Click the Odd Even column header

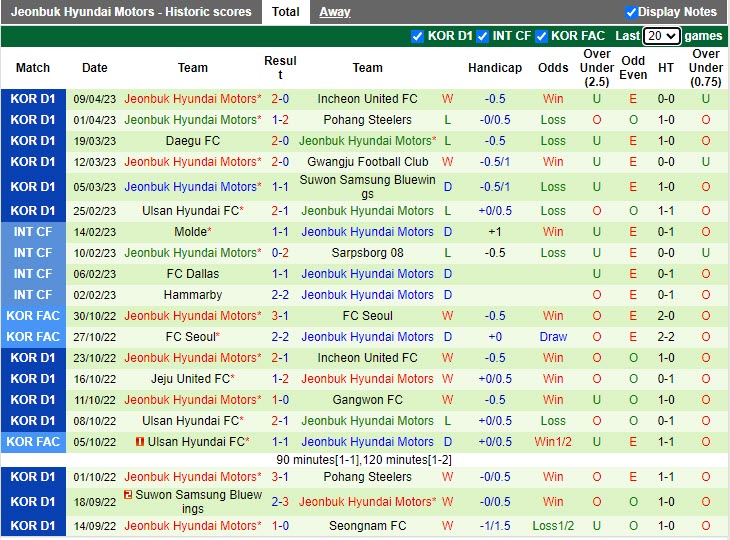tap(633, 68)
